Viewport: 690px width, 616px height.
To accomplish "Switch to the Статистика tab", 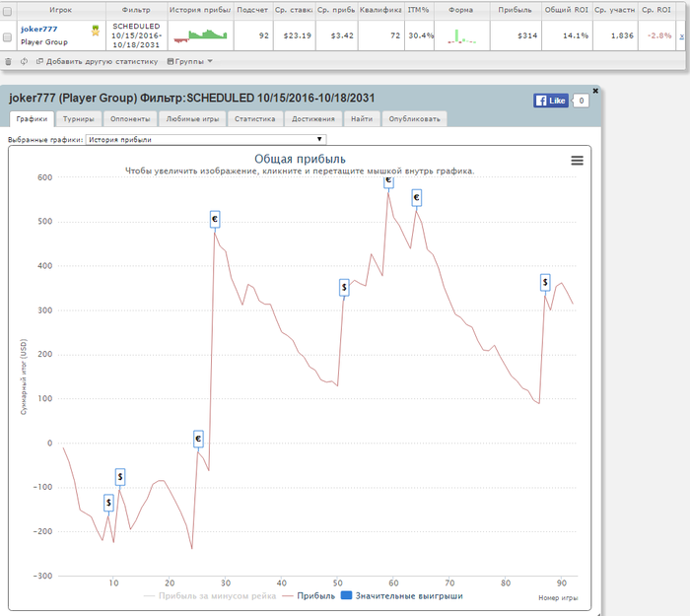I will pyautogui.click(x=254, y=119).
